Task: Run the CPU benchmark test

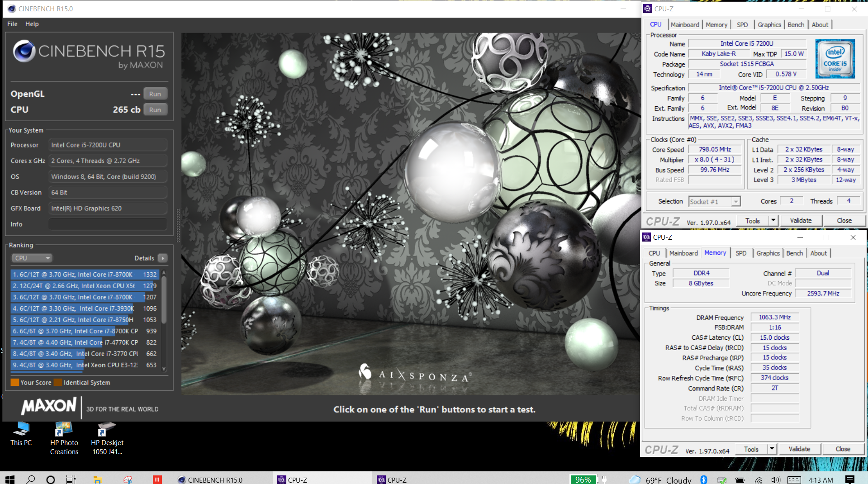Action: pyautogui.click(x=155, y=109)
